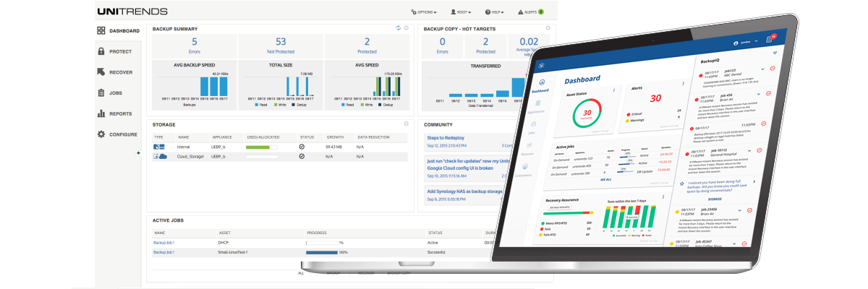Open Backup Summary settings gear
This screenshot has width=868, height=289.
[407, 28]
